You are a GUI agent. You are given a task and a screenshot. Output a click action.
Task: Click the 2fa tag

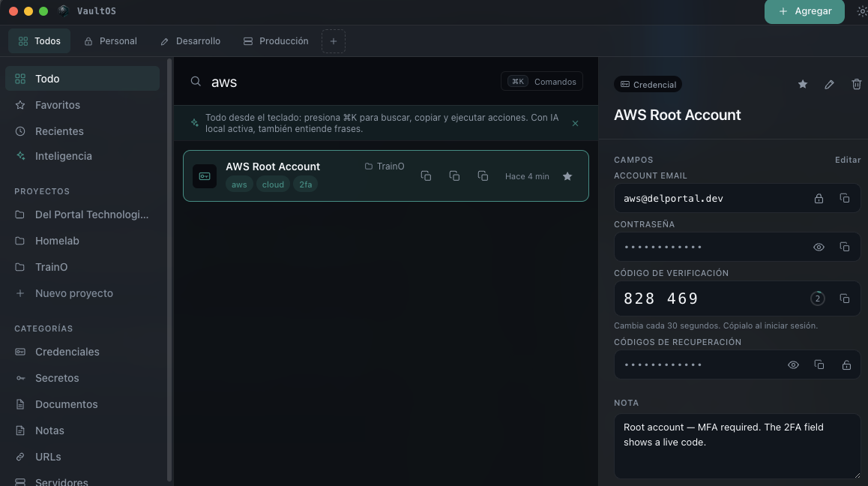coord(306,184)
